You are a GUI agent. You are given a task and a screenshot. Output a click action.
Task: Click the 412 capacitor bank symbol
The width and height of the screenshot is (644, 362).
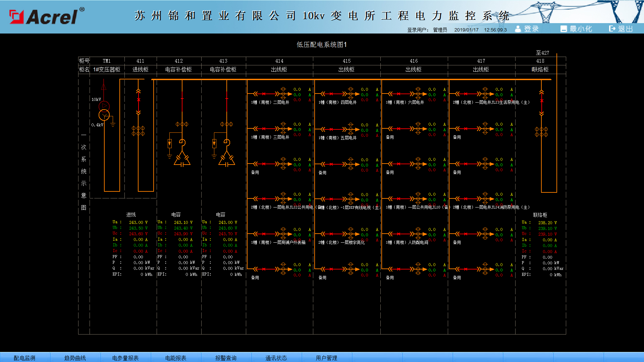coord(182,159)
